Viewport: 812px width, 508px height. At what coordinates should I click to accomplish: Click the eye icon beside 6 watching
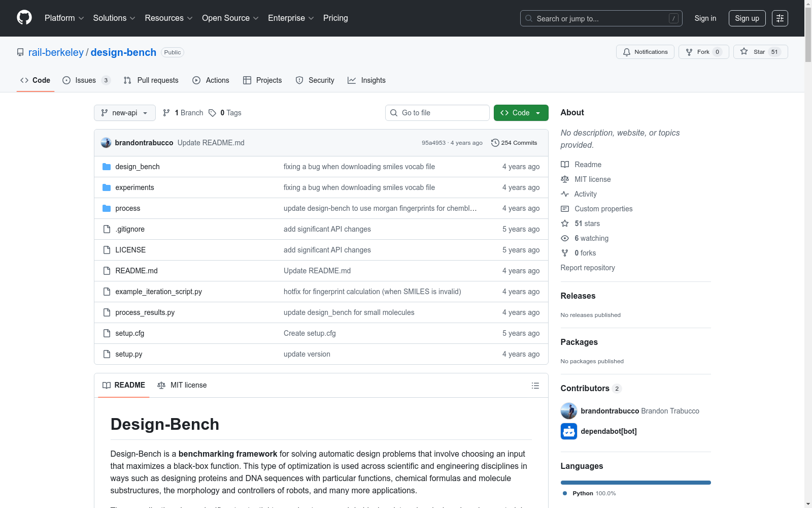pos(565,238)
